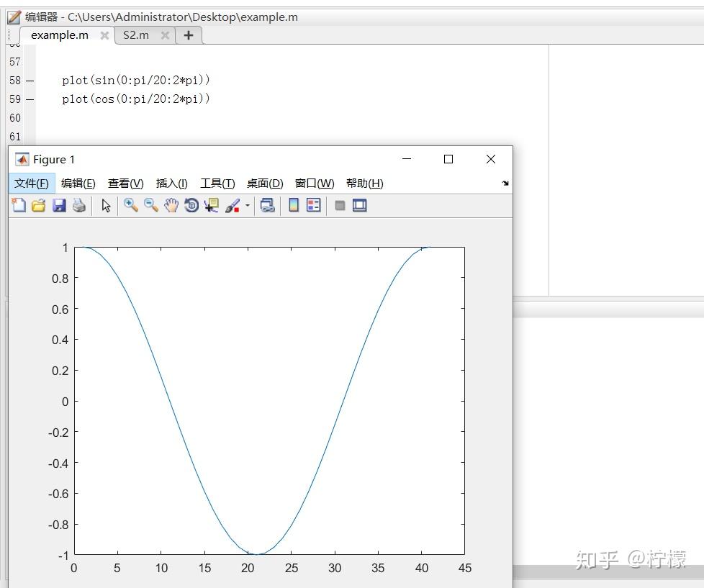
Task: Select the Zoom In tool in Figure 1
Action: pos(130,205)
